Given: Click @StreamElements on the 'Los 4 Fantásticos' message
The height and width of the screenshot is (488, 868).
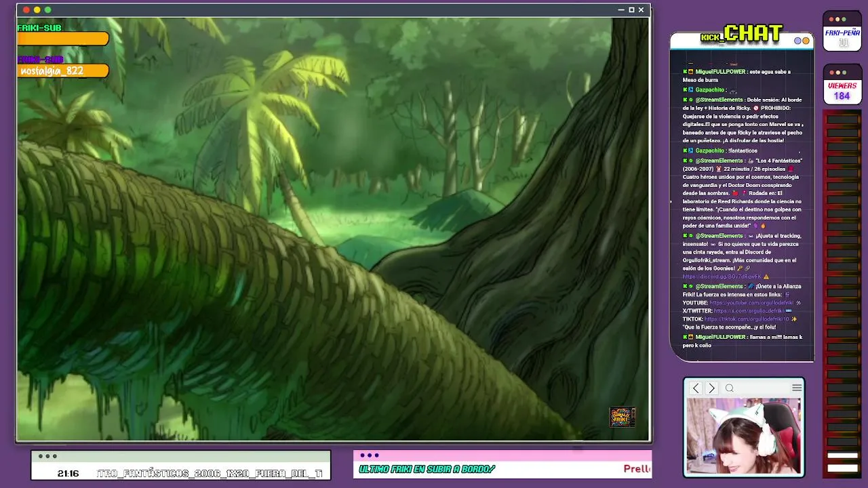Looking at the screenshot, I should 719,161.
